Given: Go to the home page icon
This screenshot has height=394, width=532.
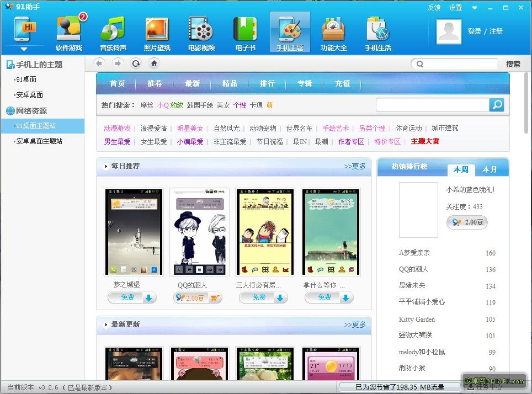Looking at the screenshot, I should (154, 63).
